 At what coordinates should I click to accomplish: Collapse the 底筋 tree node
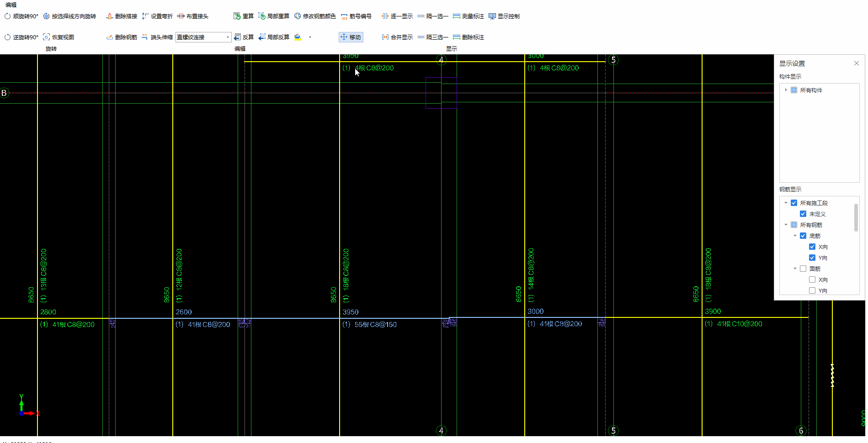point(795,236)
